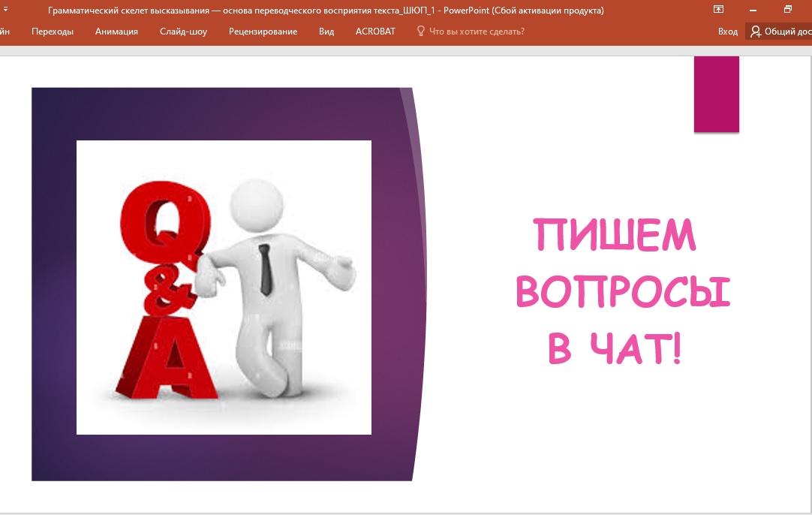Open the Переходы tab
The image size is (812, 515).
coord(53,32)
